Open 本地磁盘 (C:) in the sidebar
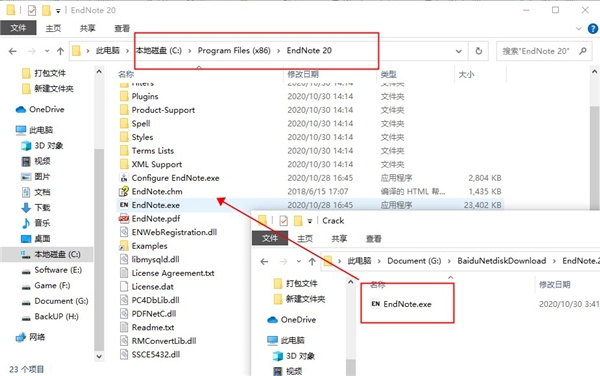 57,254
